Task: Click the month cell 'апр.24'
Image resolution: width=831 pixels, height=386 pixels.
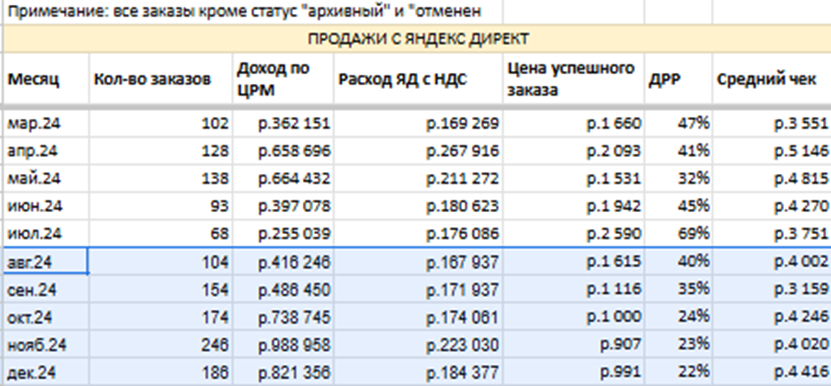Action: click(x=47, y=151)
